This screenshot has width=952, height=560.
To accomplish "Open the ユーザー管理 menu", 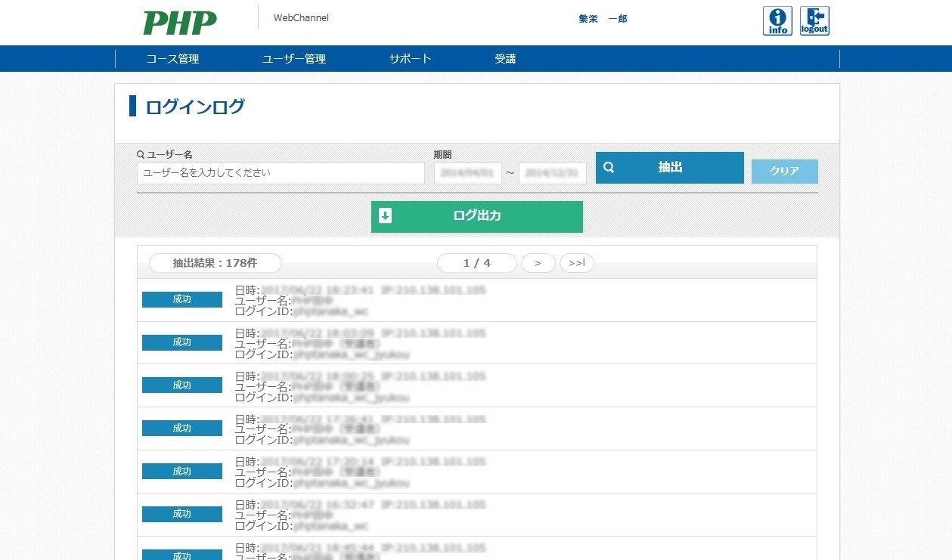I will tap(294, 59).
